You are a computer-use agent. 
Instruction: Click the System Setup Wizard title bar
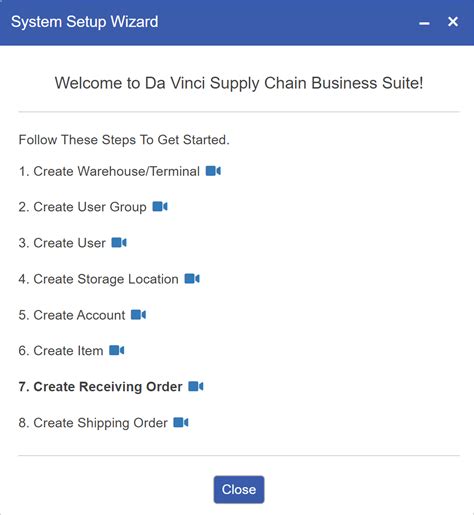213,22
